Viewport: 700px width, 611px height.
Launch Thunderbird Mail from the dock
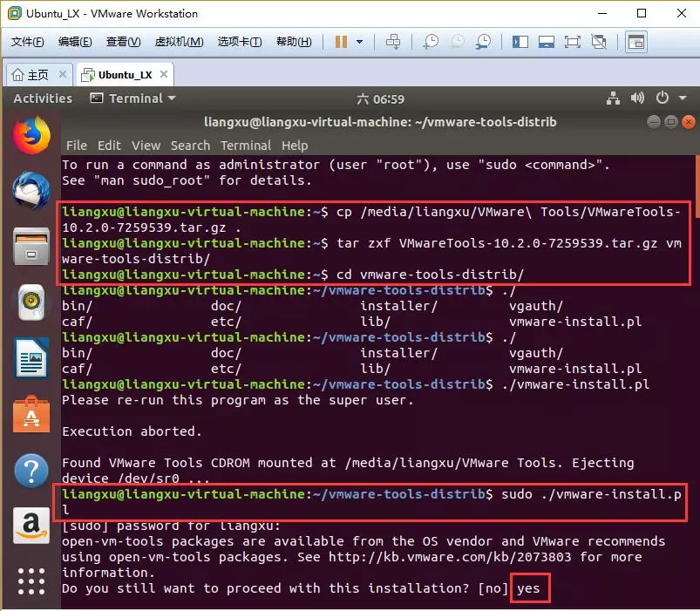[31, 191]
